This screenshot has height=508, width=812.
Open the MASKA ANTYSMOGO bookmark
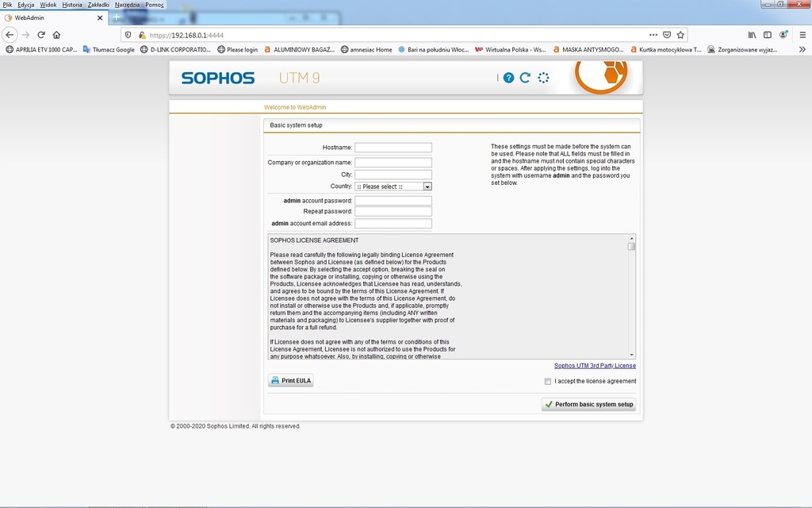click(x=588, y=50)
